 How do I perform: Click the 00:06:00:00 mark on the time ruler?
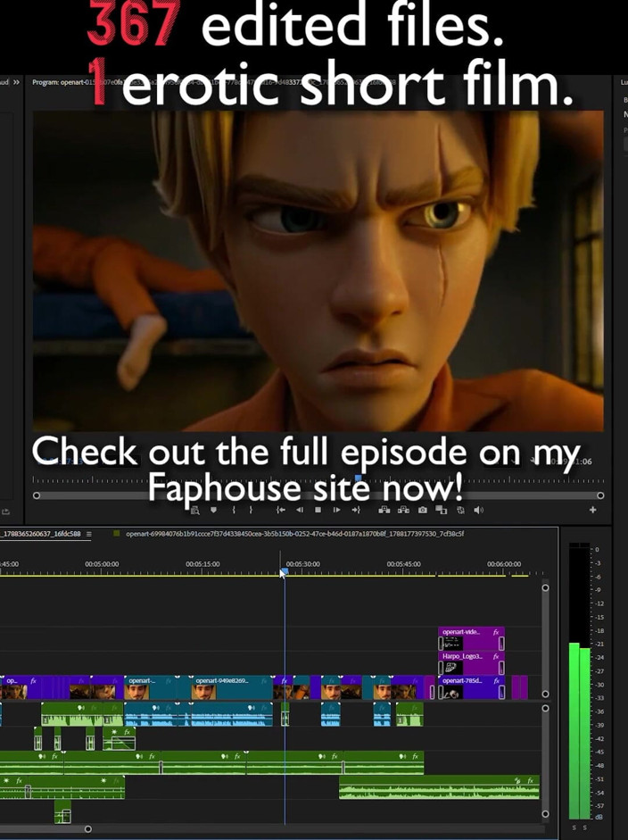pos(504,564)
